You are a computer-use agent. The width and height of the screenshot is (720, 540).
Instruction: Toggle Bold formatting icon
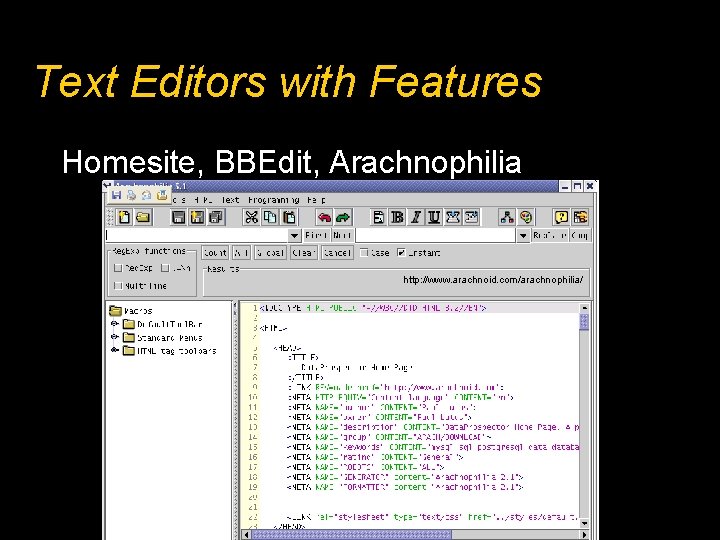click(397, 217)
